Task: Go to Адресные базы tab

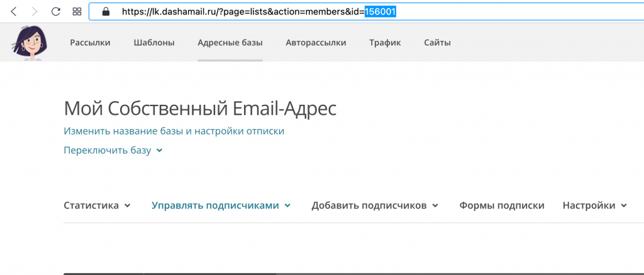Action: tap(230, 43)
